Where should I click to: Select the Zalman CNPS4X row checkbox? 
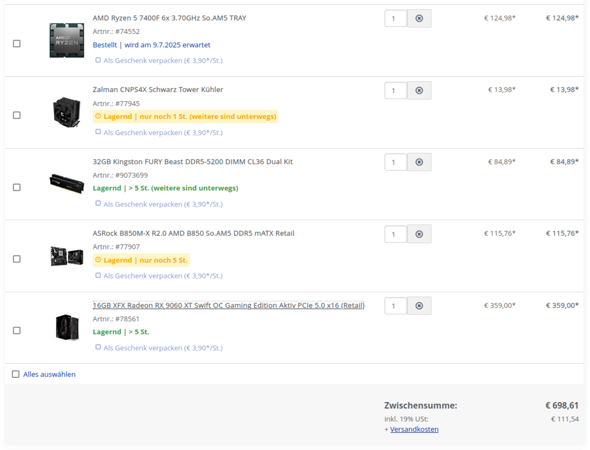17,115
